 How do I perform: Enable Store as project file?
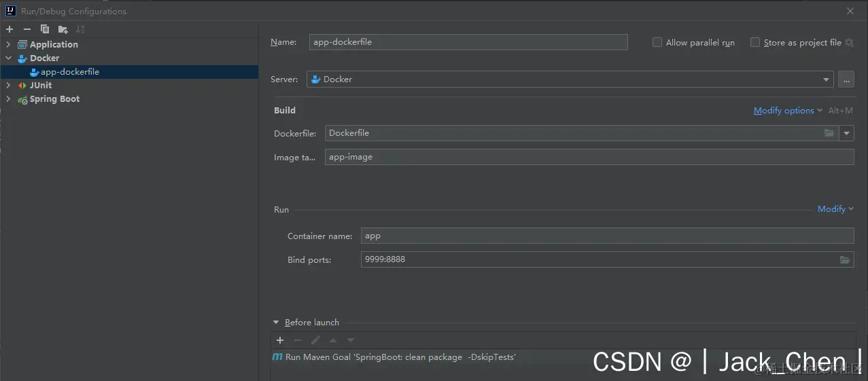(755, 42)
